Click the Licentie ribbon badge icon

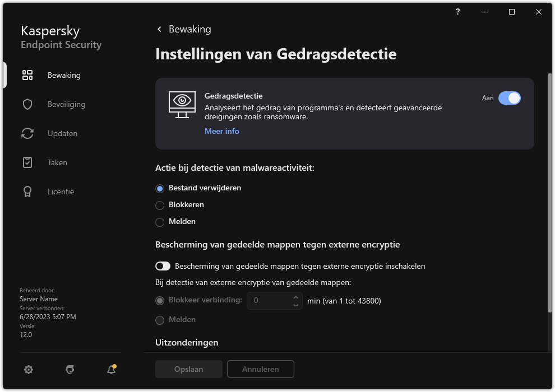[x=27, y=192]
